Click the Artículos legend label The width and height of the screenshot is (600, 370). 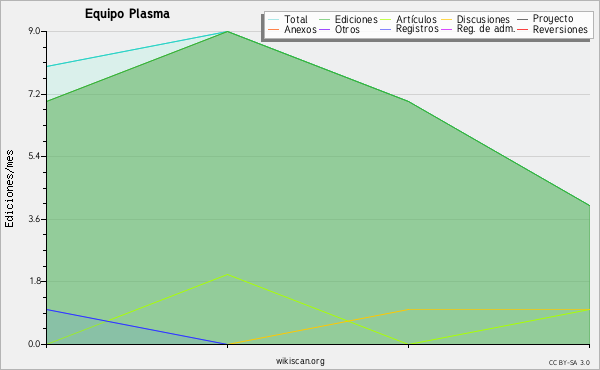416,19
